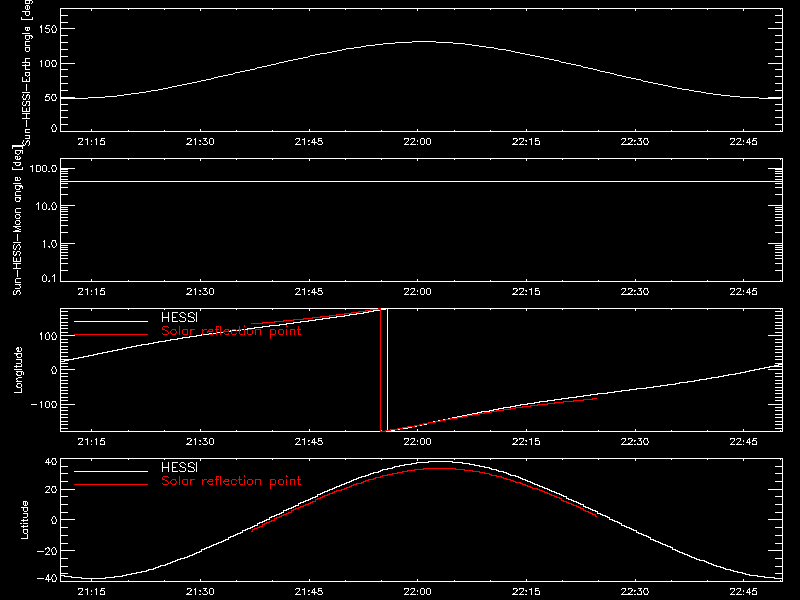This screenshot has height=600, width=800.
Task: Select the 'HESSI' legend label in Latitude plot
Action: (x=179, y=467)
